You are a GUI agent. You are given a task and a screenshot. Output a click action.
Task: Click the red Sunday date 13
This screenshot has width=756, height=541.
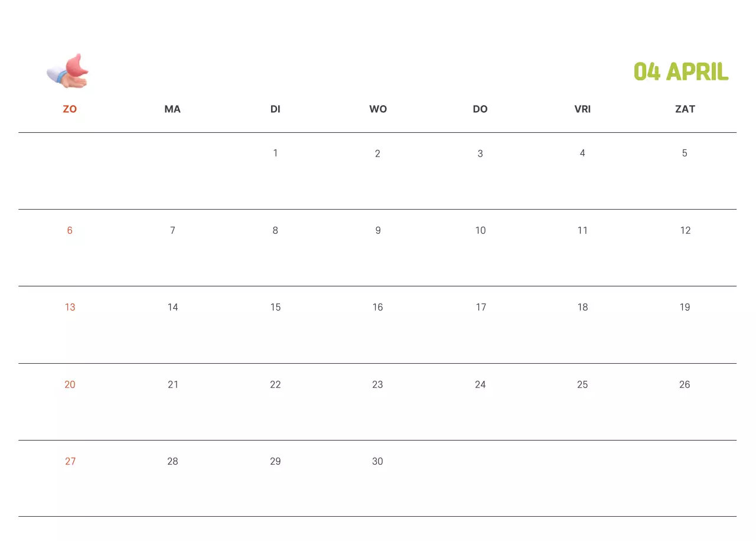point(70,307)
